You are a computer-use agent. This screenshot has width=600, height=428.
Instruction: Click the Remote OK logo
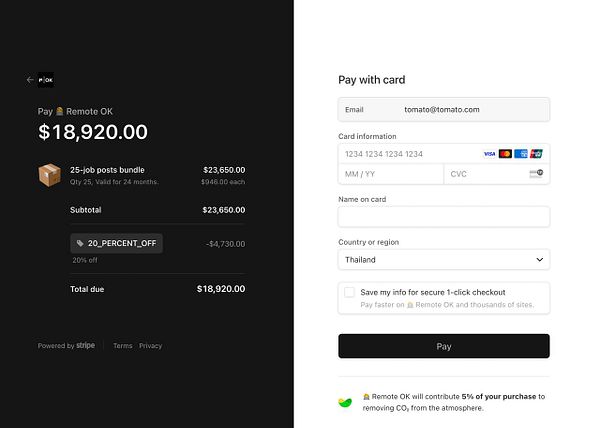tap(46, 80)
